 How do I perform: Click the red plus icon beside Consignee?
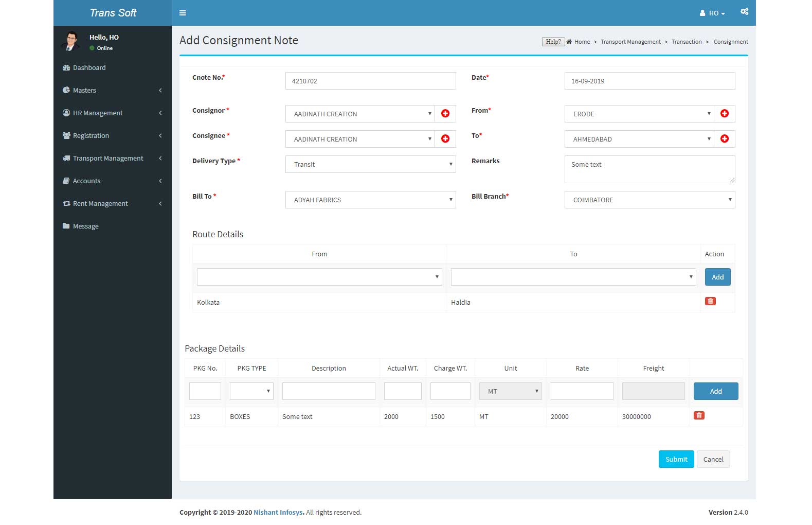click(x=445, y=139)
